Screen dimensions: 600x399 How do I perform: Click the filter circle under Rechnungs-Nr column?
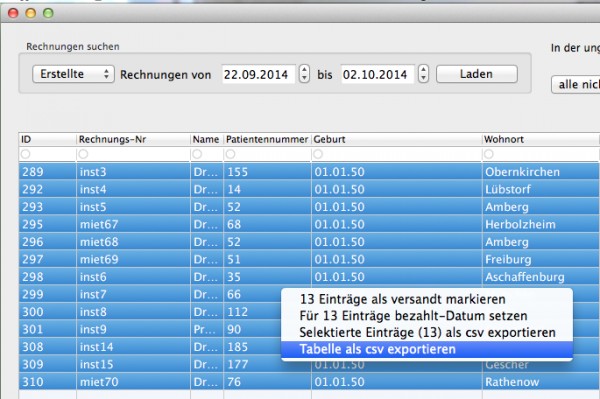(83, 154)
